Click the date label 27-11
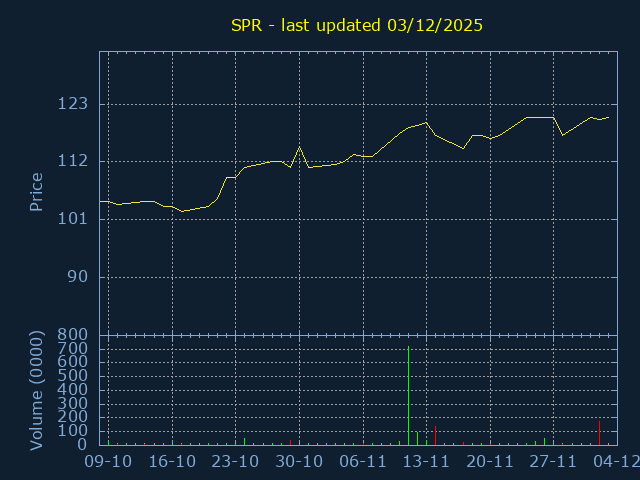 coord(553,462)
